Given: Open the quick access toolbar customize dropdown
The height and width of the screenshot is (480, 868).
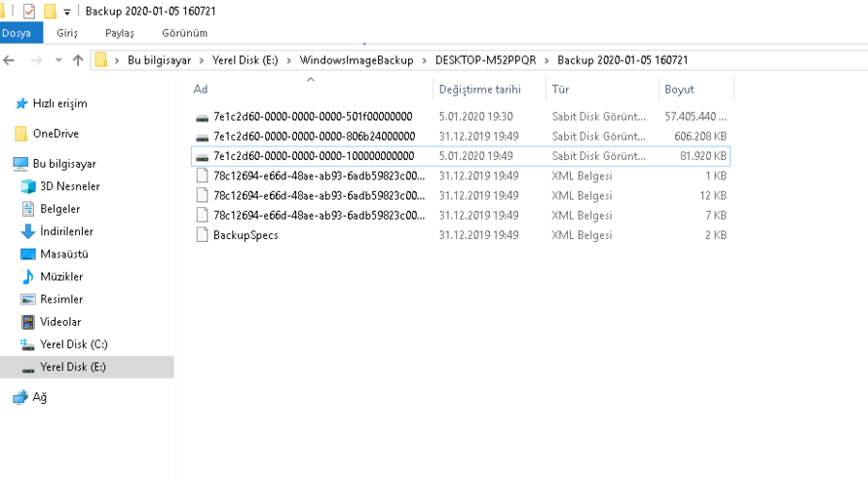Looking at the screenshot, I should [67, 12].
